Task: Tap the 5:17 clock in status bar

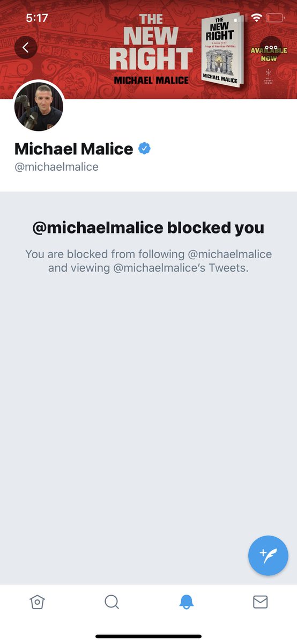Action: [x=37, y=18]
